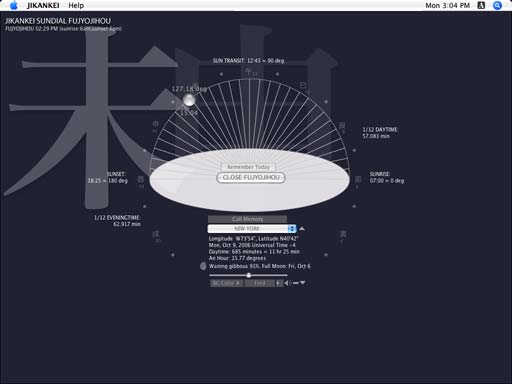Click the Remember Today button
The image size is (512, 384).
pyautogui.click(x=249, y=167)
